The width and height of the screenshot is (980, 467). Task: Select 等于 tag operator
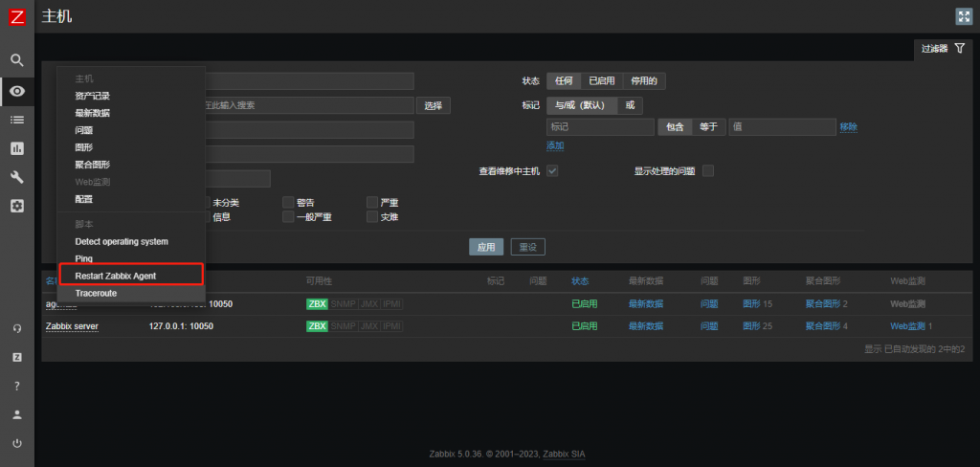click(x=708, y=127)
